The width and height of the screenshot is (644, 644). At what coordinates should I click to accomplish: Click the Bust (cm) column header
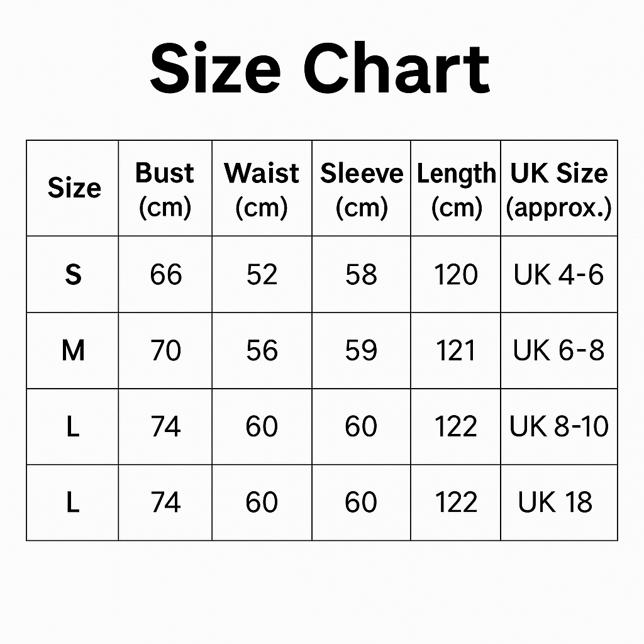165,189
